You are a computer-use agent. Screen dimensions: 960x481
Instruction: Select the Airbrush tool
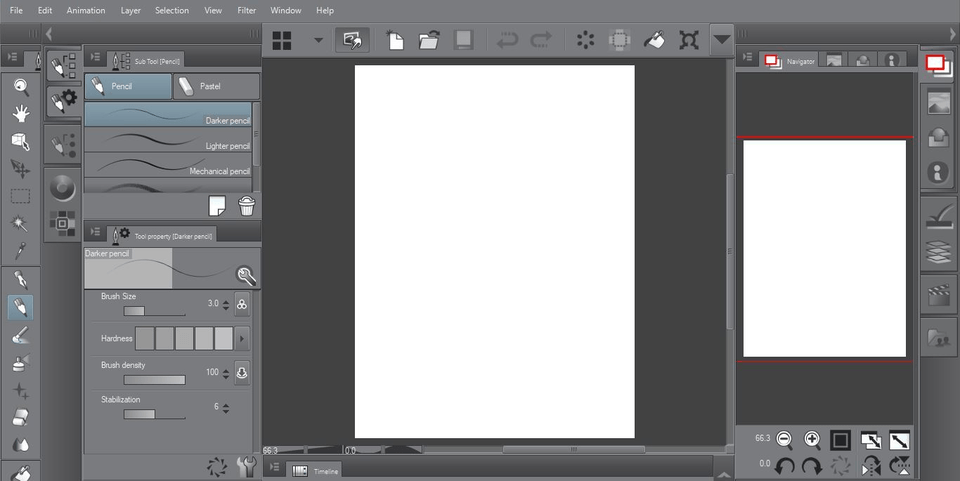pos(21,362)
